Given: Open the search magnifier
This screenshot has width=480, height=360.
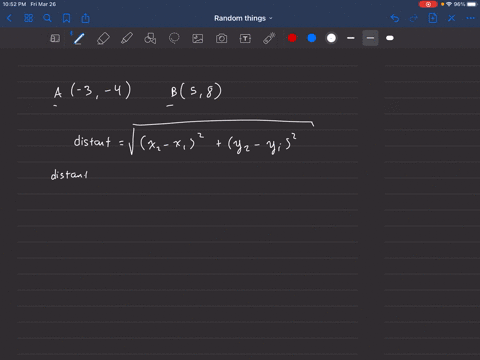Looking at the screenshot, I should (x=47, y=18).
